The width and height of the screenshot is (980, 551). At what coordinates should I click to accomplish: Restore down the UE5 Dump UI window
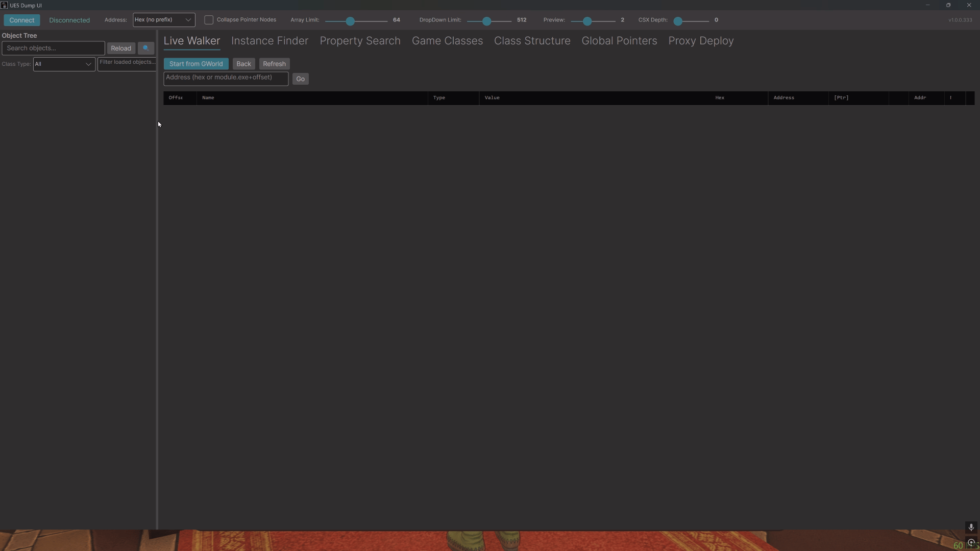(x=948, y=5)
